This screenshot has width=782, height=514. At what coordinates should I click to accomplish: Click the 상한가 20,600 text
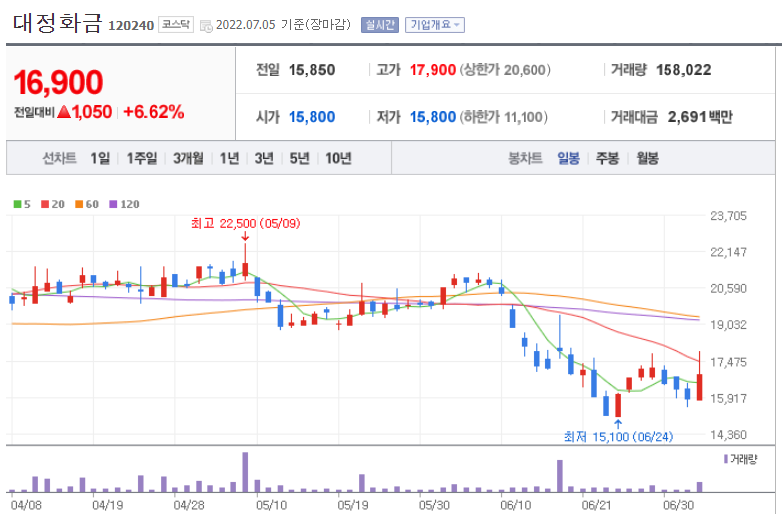[505, 70]
